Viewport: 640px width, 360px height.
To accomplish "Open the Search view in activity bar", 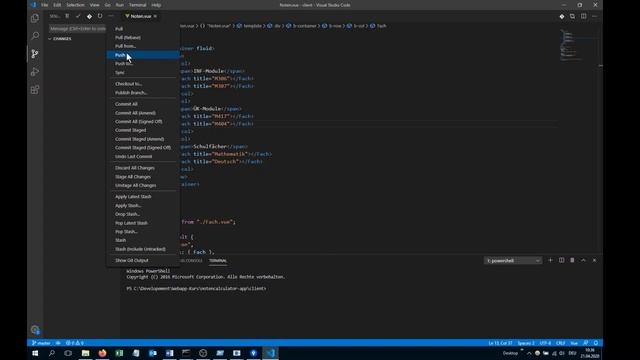I will [x=35, y=36].
